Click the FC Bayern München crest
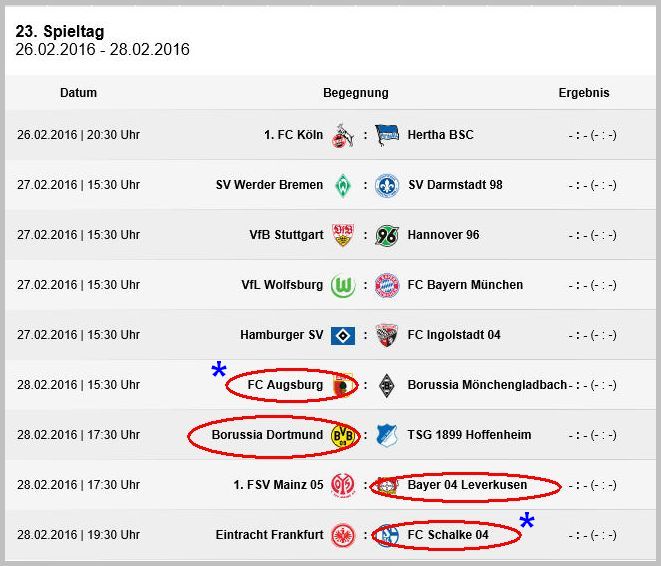The height and width of the screenshot is (566, 661). pos(387,285)
